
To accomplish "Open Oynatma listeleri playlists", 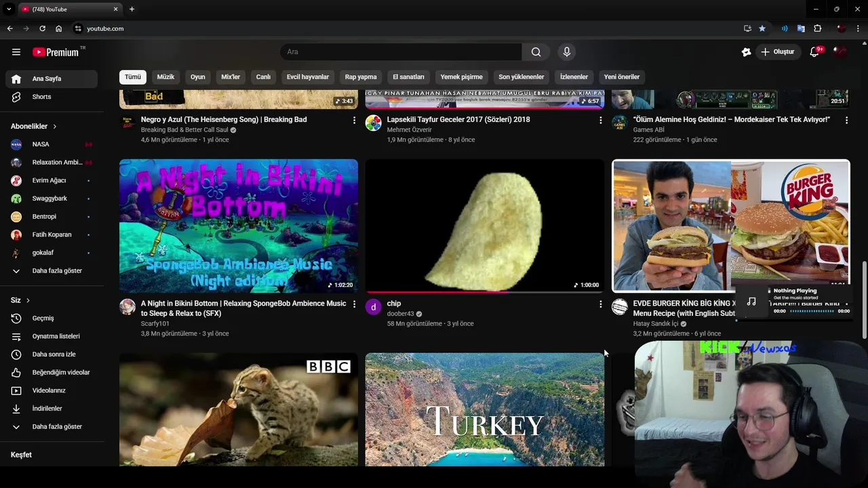I will click(52, 336).
